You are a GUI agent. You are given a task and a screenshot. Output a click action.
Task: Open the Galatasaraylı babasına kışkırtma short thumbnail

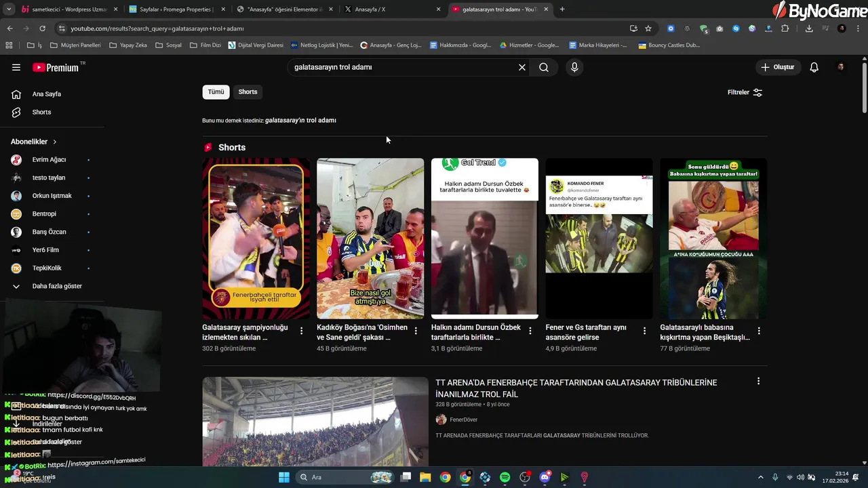713,239
